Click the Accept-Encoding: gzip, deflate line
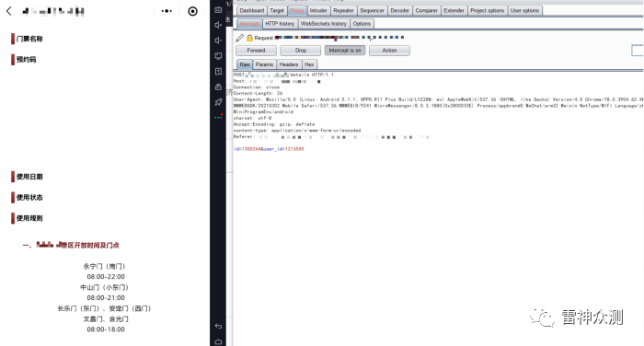The image size is (644, 346). [274, 124]
